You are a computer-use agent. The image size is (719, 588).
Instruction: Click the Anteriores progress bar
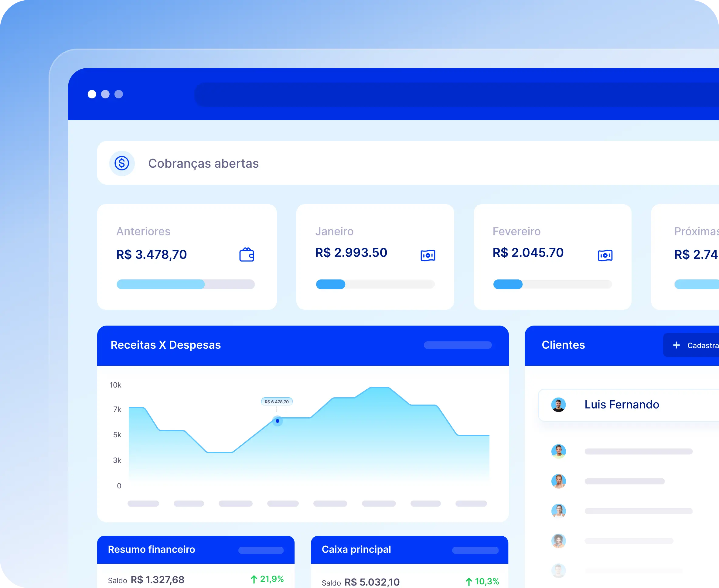click(x=186, y=284)
